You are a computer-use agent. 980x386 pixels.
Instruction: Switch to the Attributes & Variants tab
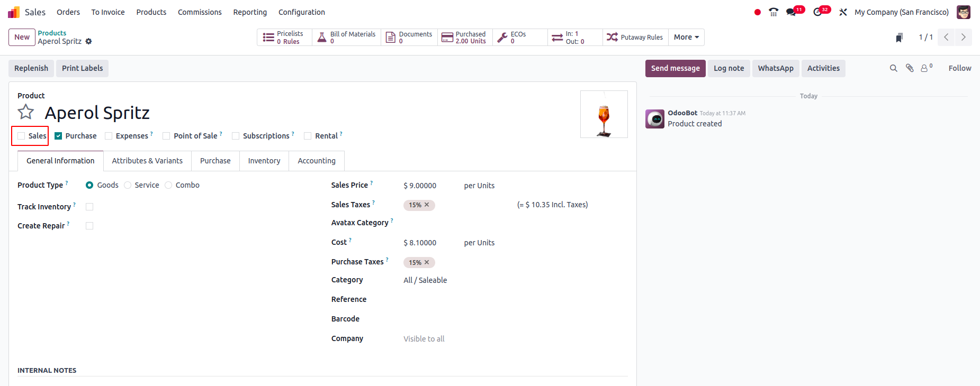[147, 161]
